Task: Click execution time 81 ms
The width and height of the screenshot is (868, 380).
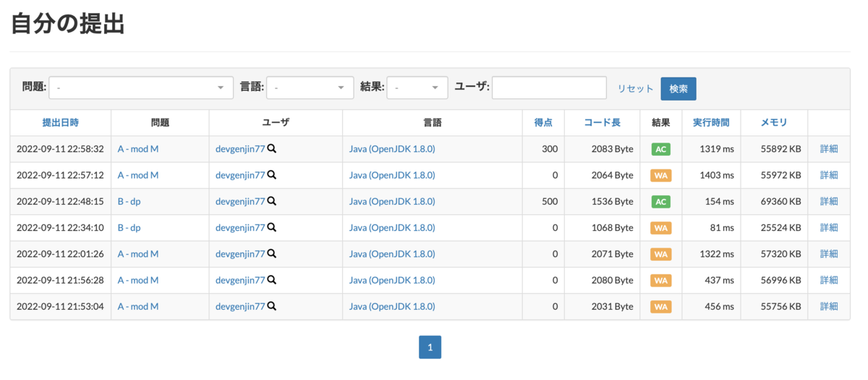Action: point(722,227)
